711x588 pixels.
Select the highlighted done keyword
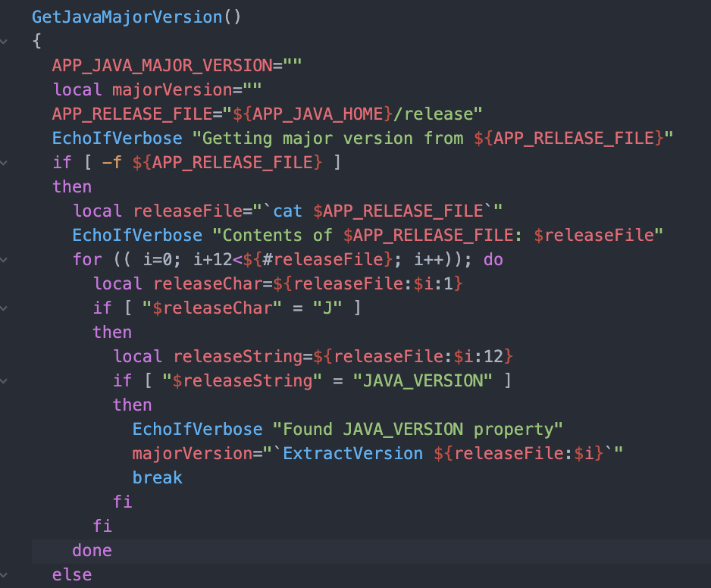(92, 550)
